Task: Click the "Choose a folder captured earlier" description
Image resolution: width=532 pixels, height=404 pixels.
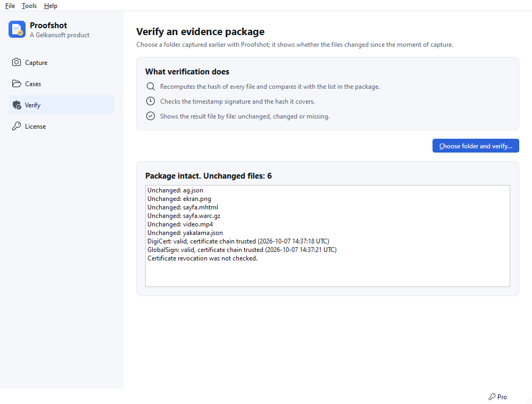Action: 295,45
